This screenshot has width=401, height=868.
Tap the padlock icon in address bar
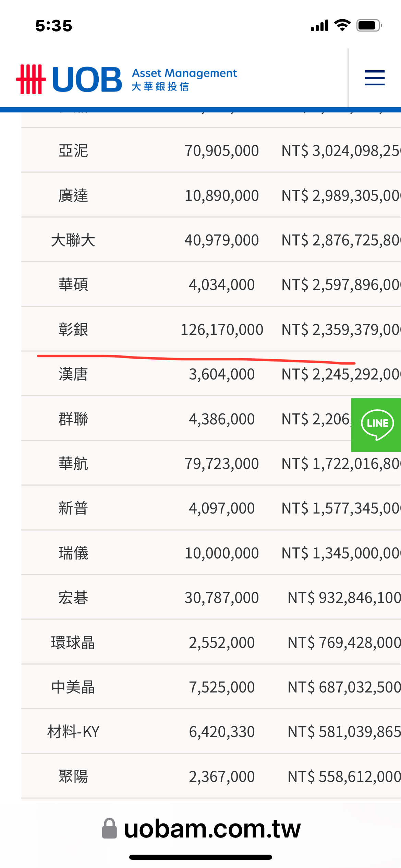coord(109,829)
